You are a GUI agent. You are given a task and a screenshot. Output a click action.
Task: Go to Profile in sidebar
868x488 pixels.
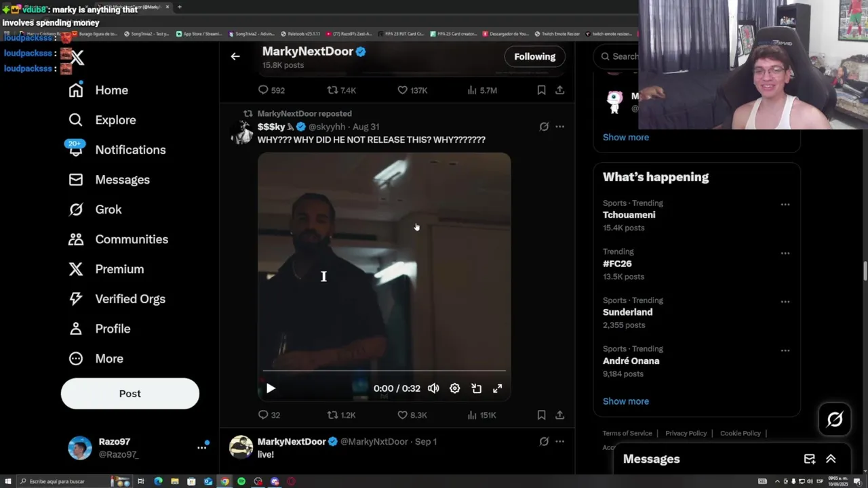(x=99, y=329)
